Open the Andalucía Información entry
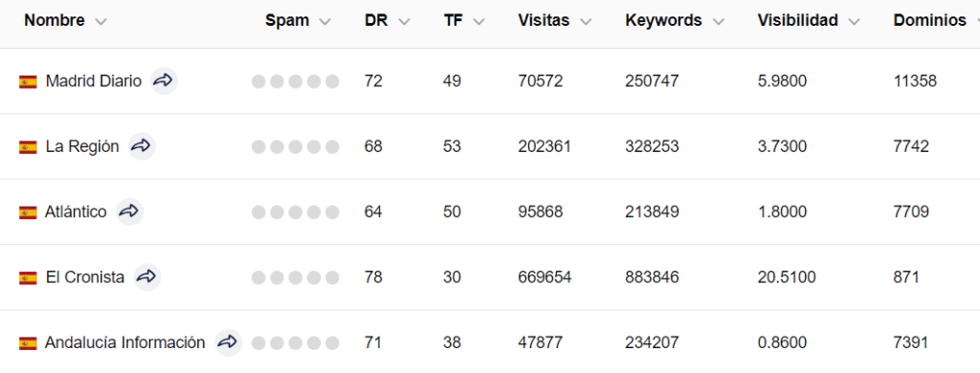Image resolution: width=980 pixels, height=373 pixels. point(125,342)
